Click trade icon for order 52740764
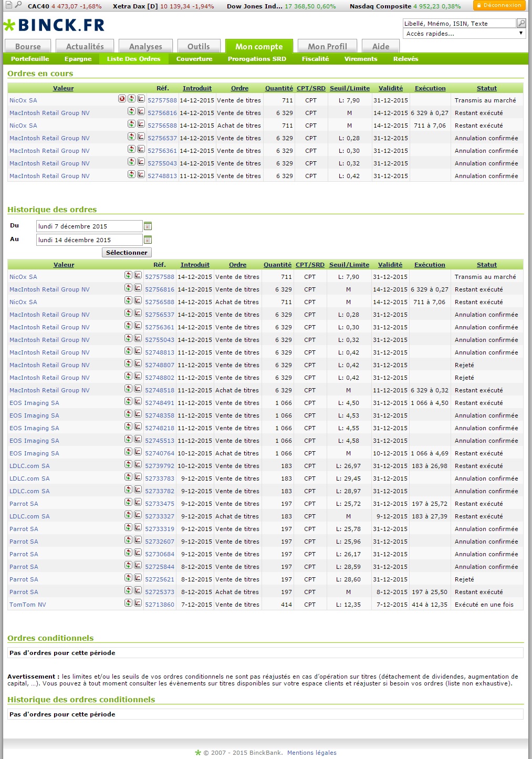 tap(128, 452)
